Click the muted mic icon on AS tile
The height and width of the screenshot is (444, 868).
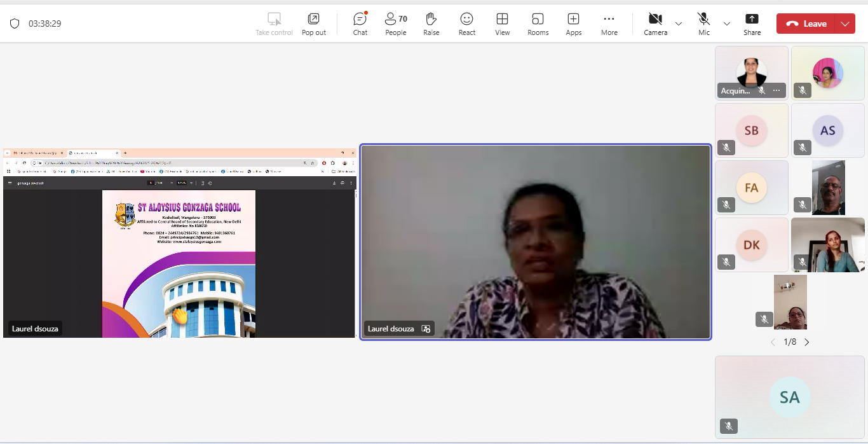(803, 148)
